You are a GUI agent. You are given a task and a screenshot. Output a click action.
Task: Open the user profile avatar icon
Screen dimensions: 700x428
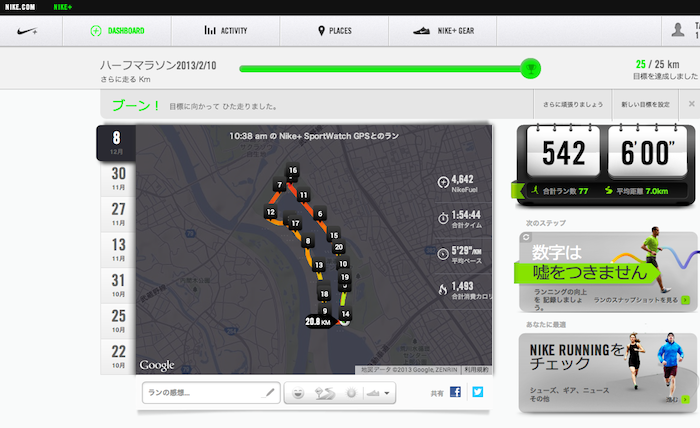coord(678,30)
